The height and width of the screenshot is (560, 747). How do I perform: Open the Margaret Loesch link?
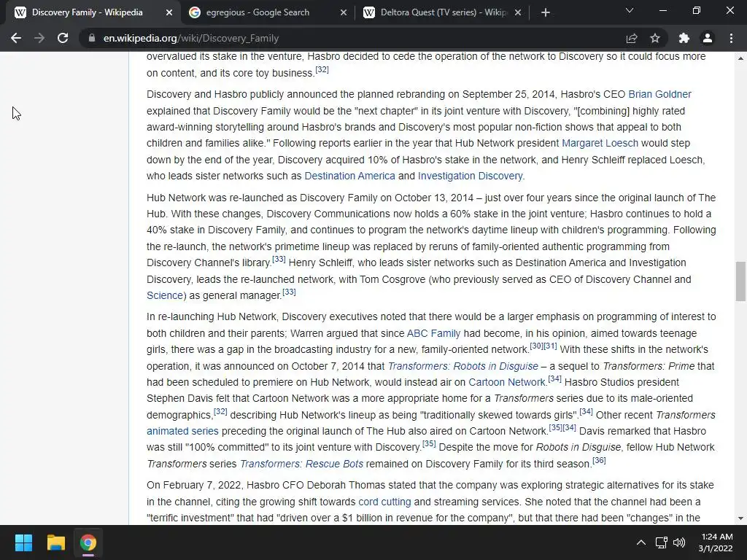600,143
